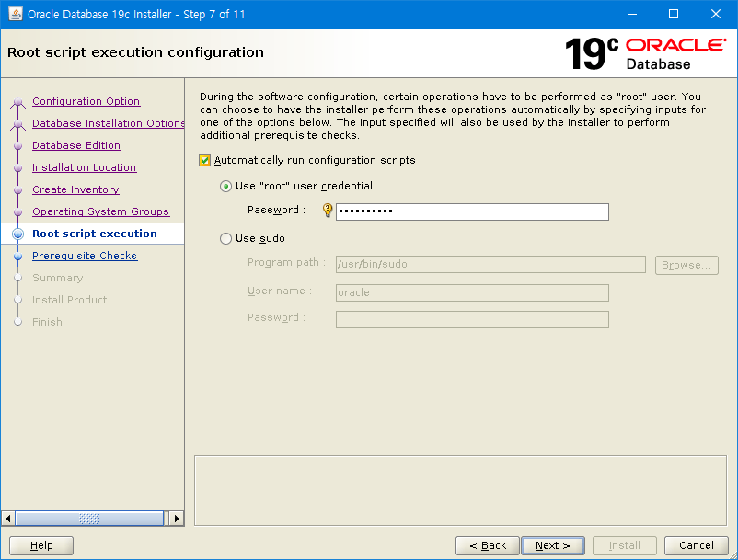Click the right scroll arrow in the steps panel
Image resolution: width=738 pixels, height=560 pixels.
tap(177, 519)
